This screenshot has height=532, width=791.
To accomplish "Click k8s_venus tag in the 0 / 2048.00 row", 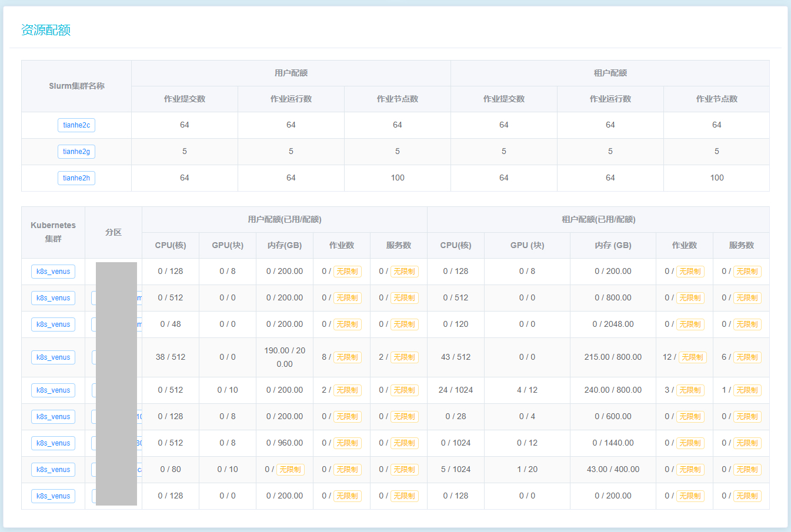I will coord(53,324).
